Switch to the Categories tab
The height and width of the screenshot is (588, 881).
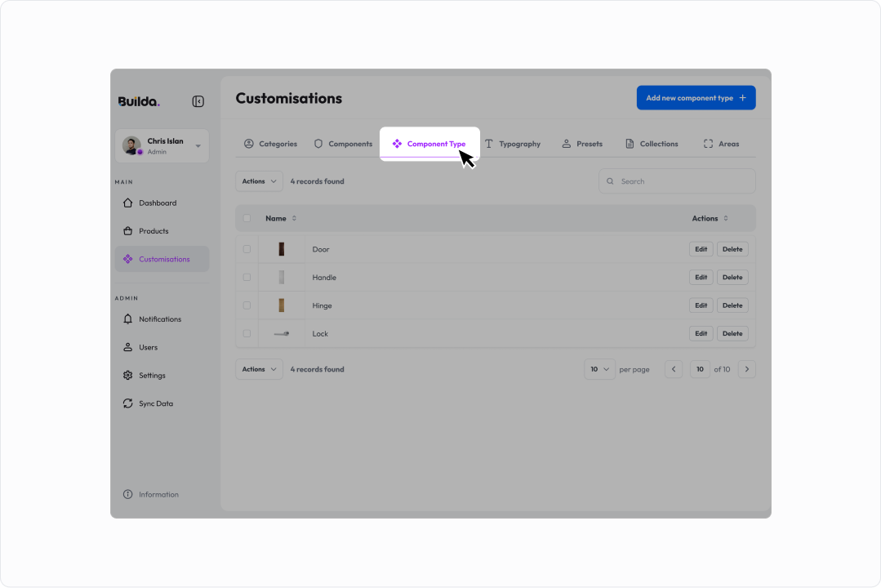[270, 144]
